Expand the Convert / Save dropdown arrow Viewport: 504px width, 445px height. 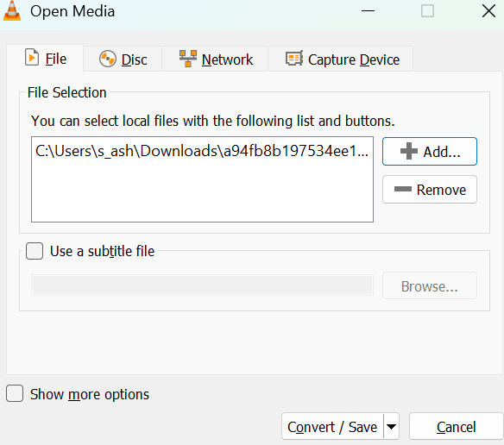pos(391,427)
